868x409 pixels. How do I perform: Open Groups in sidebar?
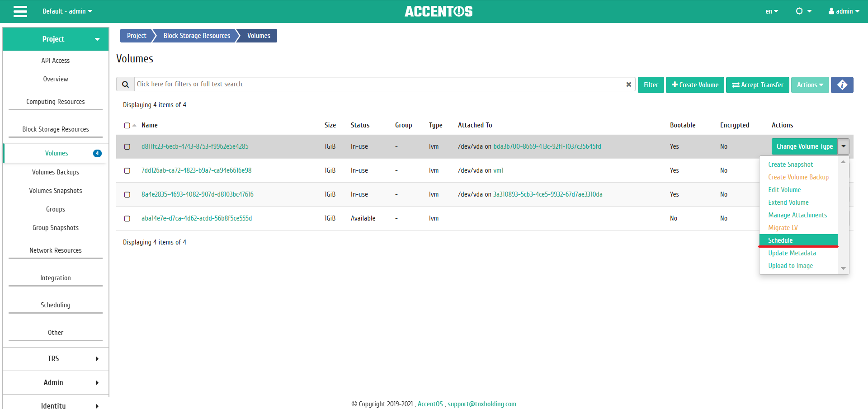coord(56,209)
